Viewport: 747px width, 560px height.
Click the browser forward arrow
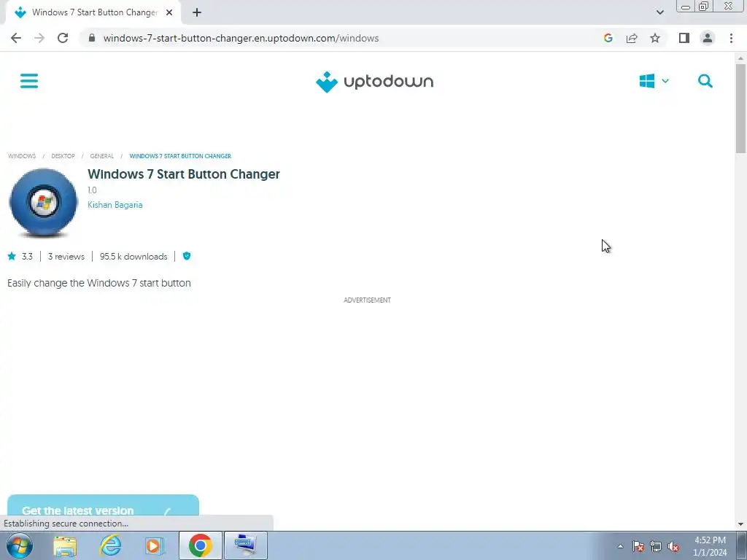click(x=39, y=38)
